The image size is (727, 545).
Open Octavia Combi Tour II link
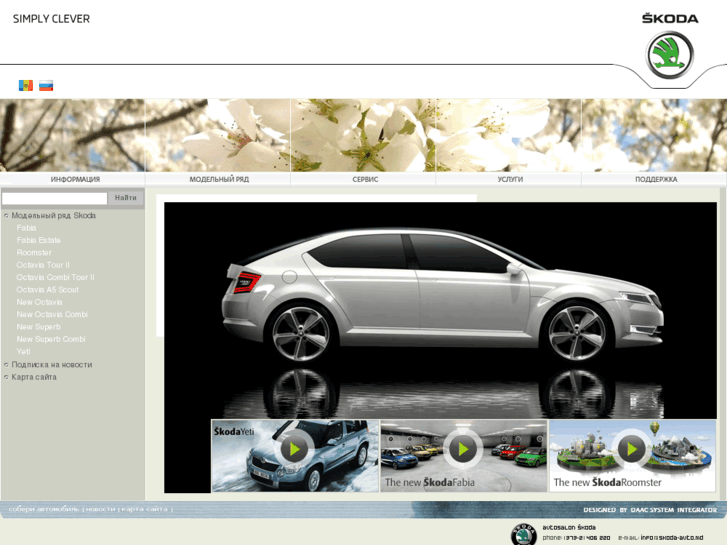pos(55,277)
